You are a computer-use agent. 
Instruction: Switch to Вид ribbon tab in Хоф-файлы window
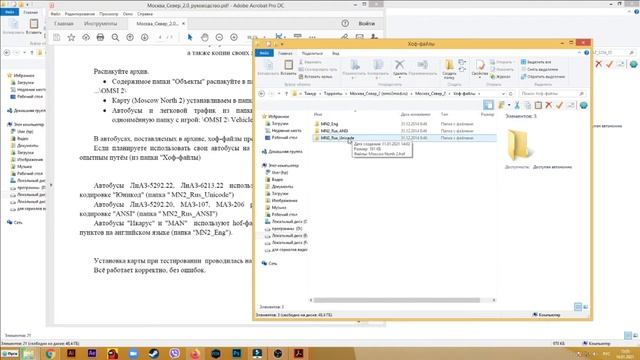pos(336,53)
